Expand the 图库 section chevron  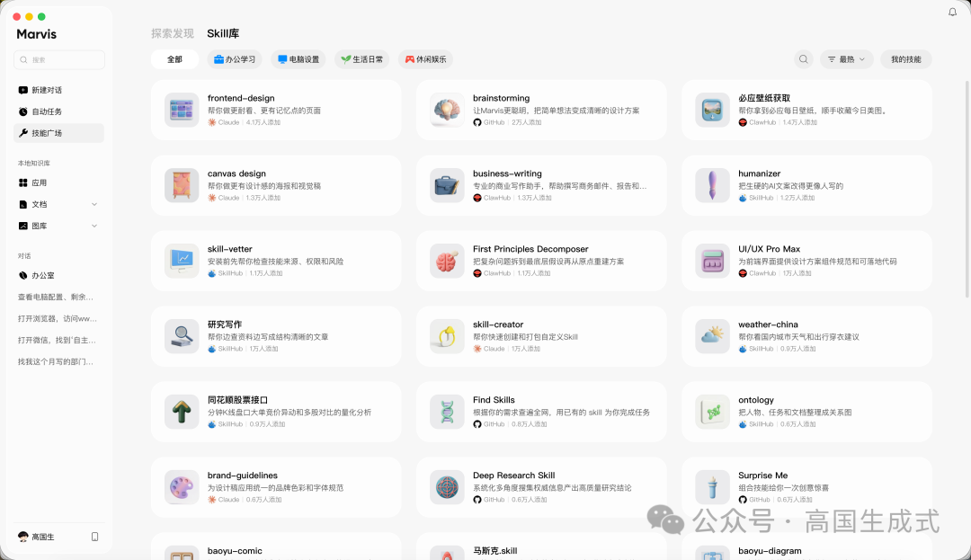point(94,226)
